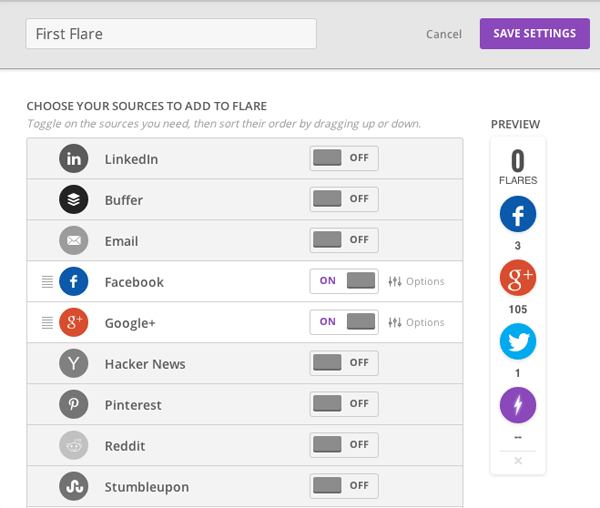Click the Google+ count 105 in preview
The width and height of the screenshot is (600, 508).
(x=518, y=309)
